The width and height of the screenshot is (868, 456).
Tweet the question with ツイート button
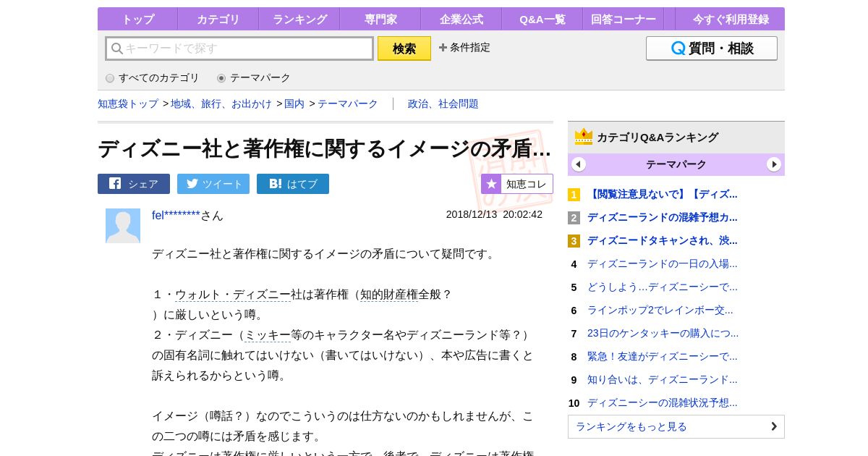click(x=213, y=184)
